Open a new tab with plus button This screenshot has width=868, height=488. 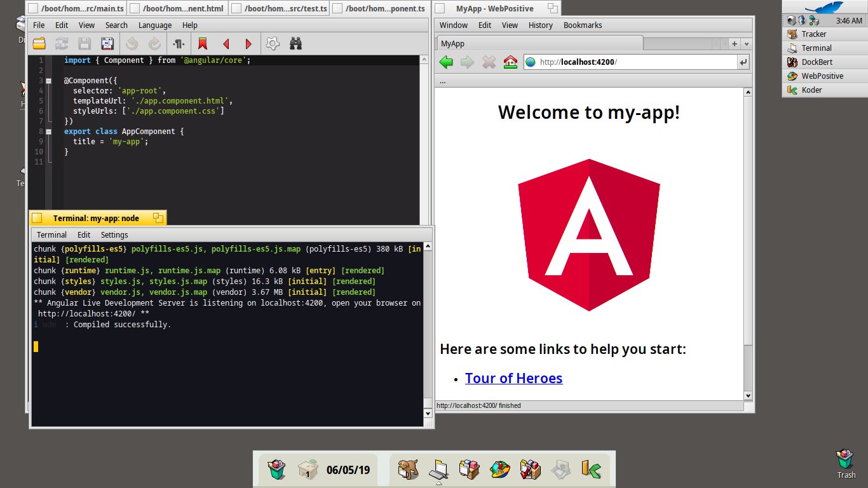click(735, 44)
